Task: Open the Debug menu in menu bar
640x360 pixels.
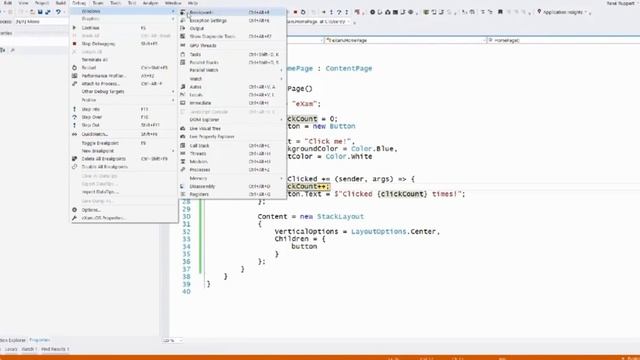Action: click(79, 3)
